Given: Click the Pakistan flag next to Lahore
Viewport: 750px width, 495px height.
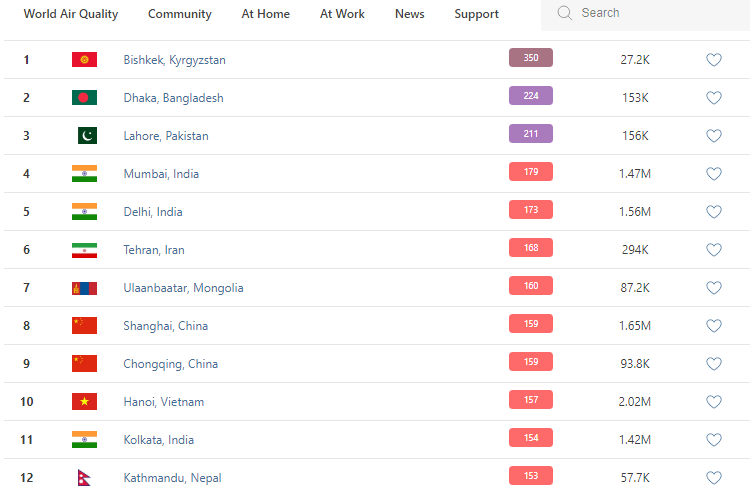Looking at the screenshot, I should 87,136.
